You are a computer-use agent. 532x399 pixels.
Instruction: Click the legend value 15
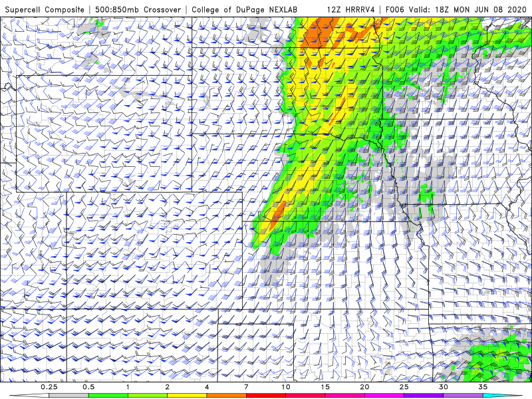325,387
